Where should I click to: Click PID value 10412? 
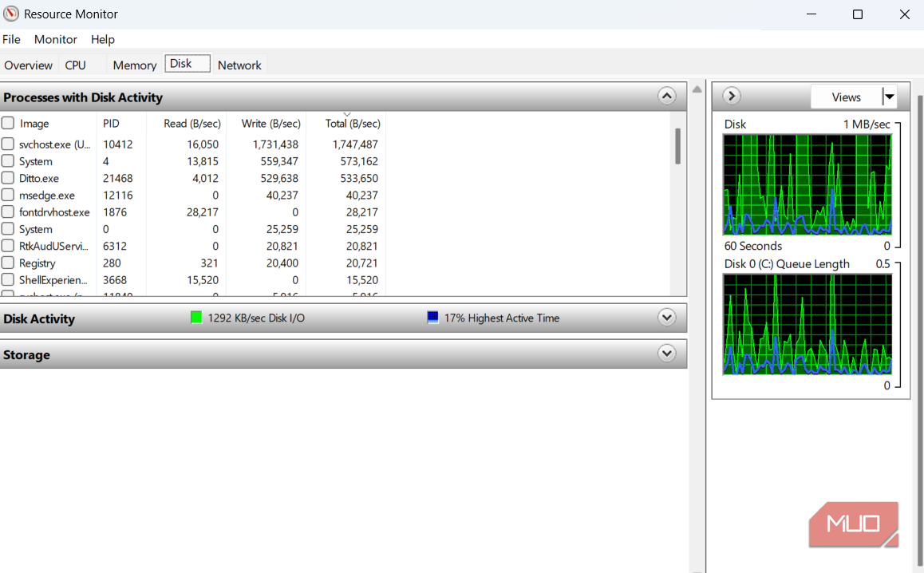(118, 144)
